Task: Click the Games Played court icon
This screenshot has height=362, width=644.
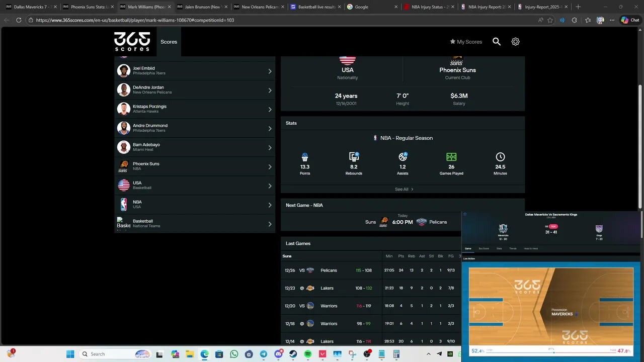Action: (451, 157)
